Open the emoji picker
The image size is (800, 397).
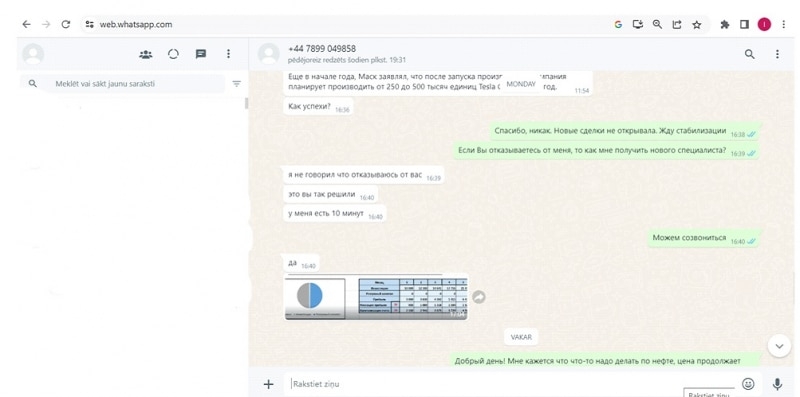click(748, 384)
